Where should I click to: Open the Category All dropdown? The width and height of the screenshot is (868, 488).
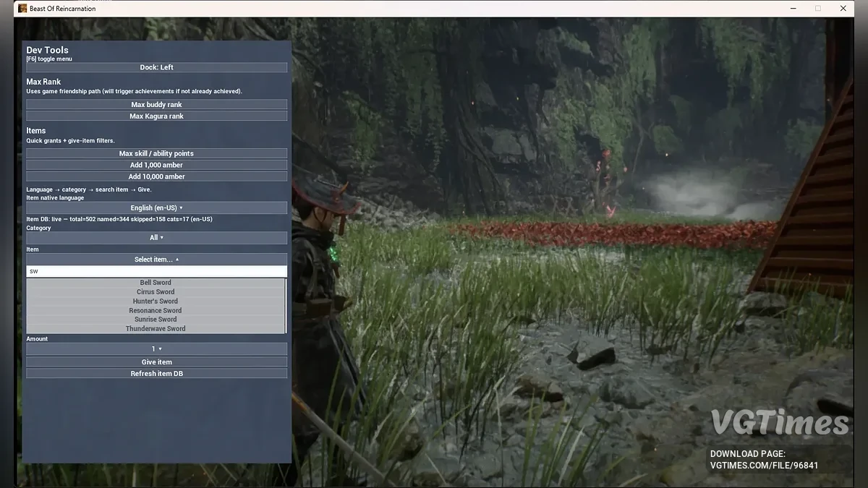(x=157, y=238)
